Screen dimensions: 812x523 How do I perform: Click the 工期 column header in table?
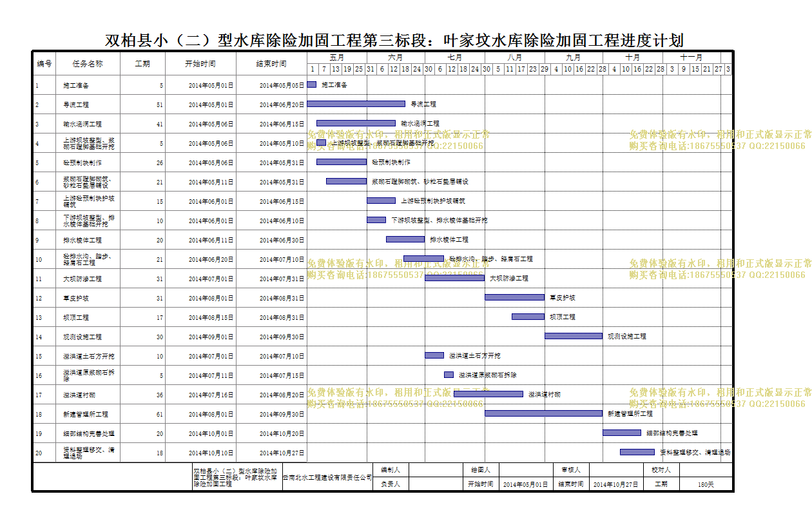[142, 64]
